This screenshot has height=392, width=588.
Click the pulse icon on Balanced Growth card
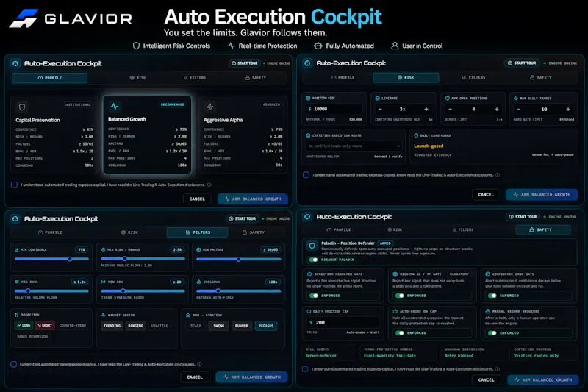click(x=115, y=107)
